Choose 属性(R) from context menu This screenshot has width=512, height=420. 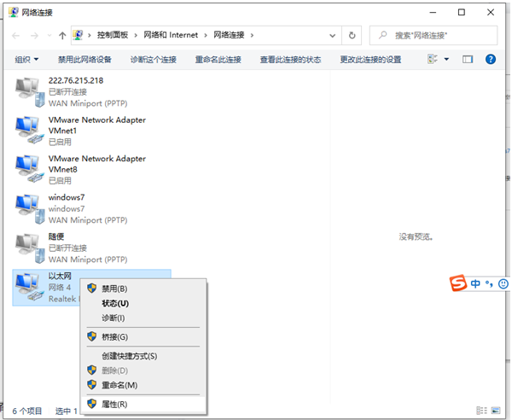point(113,404)
